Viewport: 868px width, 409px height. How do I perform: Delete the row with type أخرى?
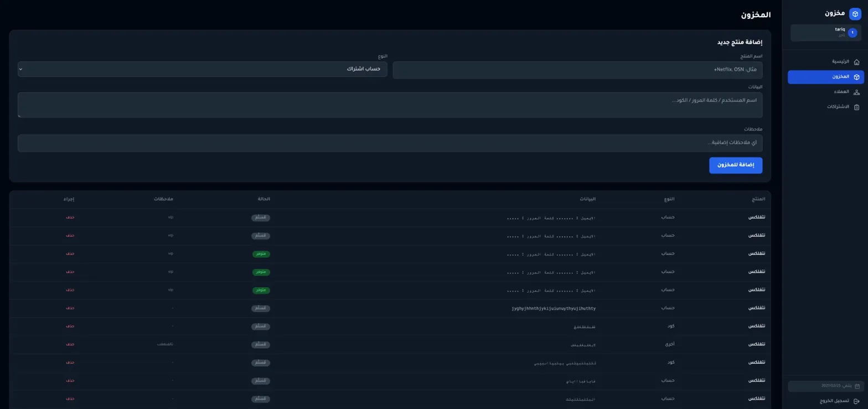(x=70, y=344)
